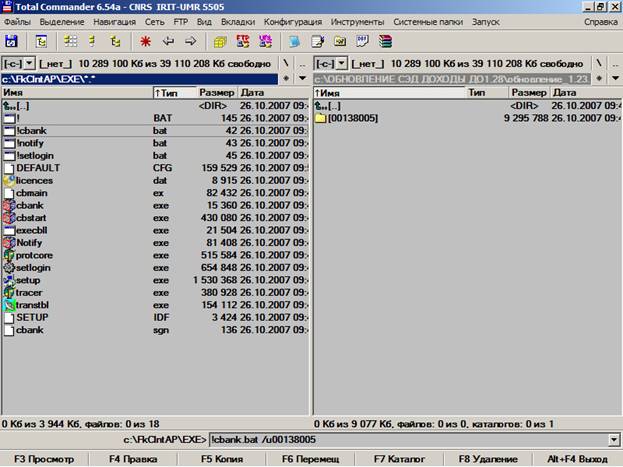Expand the command line history dropdown
623x467 pixels.
pyautogui.click(x=614, y=440)
